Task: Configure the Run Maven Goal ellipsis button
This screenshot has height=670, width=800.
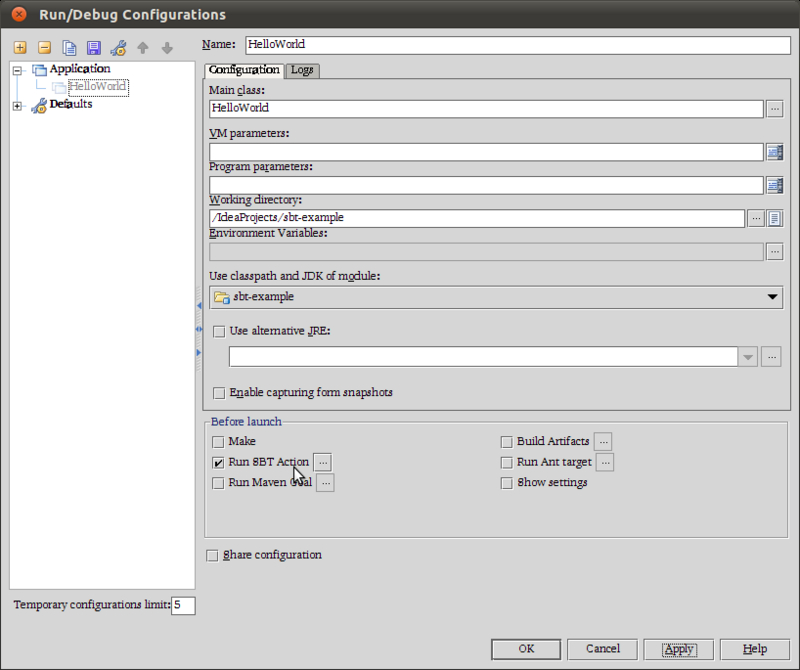Action: pos(326,483)
